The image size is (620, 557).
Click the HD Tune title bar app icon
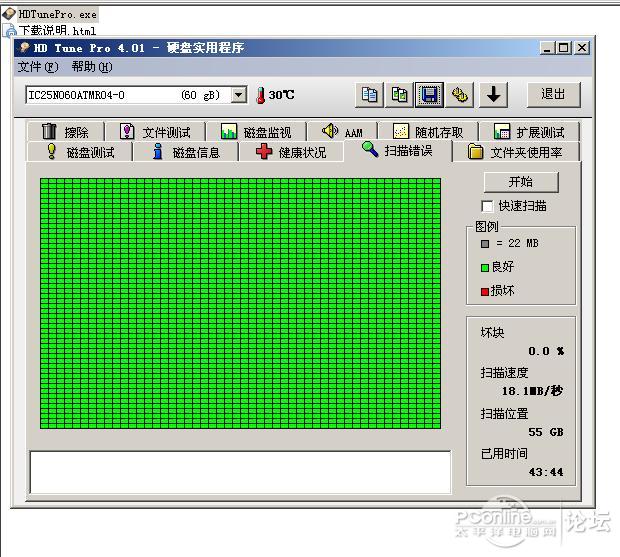pyautogui.click(x=25, y=47)
